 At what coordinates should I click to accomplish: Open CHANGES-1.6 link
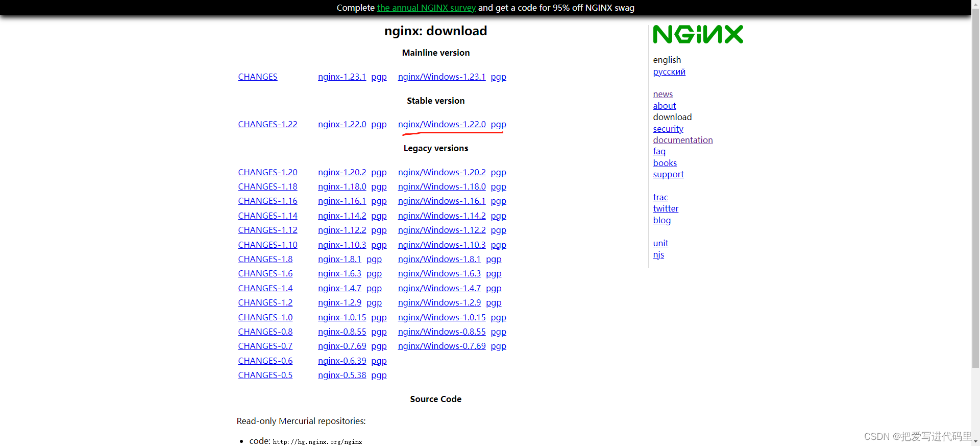[265, 273]
